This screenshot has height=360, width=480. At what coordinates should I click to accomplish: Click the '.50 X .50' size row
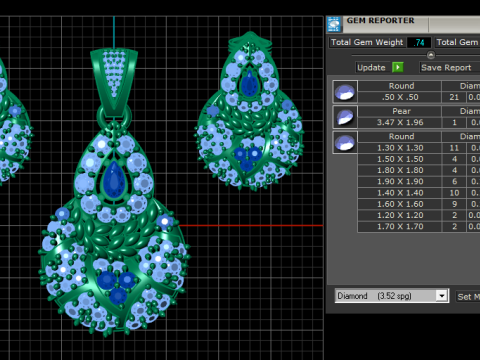coord(400,97)
